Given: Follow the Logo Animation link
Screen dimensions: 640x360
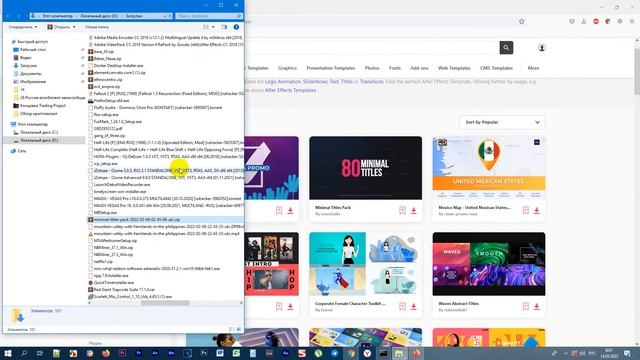Looking at the screenshot, I should (x=283, y=82).
